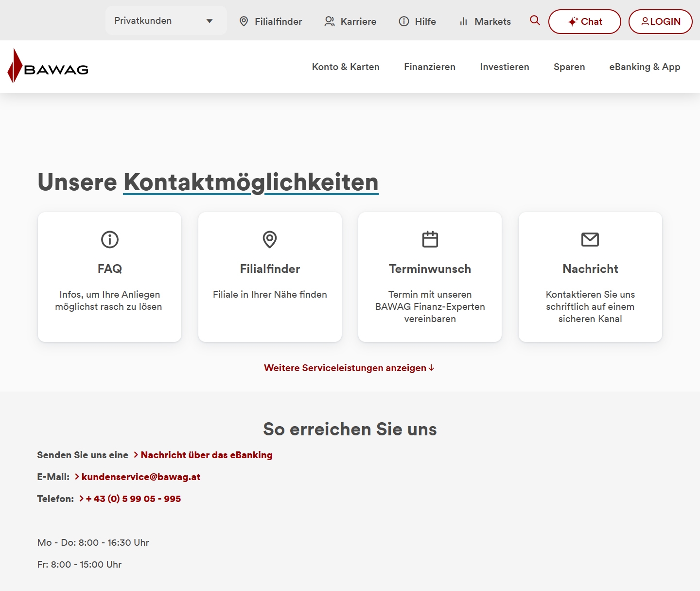700x591 pixels.
Task: Open the search magnifier icon
Action: pyautogui.click(x=535, y=20)
